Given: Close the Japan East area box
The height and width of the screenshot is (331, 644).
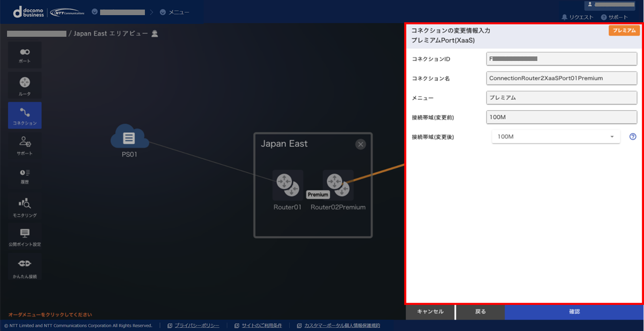Looking at the screenshot, I should pyautogui.click(x=360, y=144).
